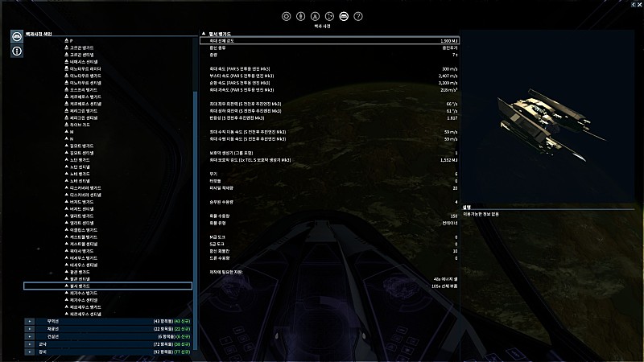This screenshot has width=644, height=362.
Task: Click the ship icon beside 네메시스 센티넬
Action: point(67,62)
